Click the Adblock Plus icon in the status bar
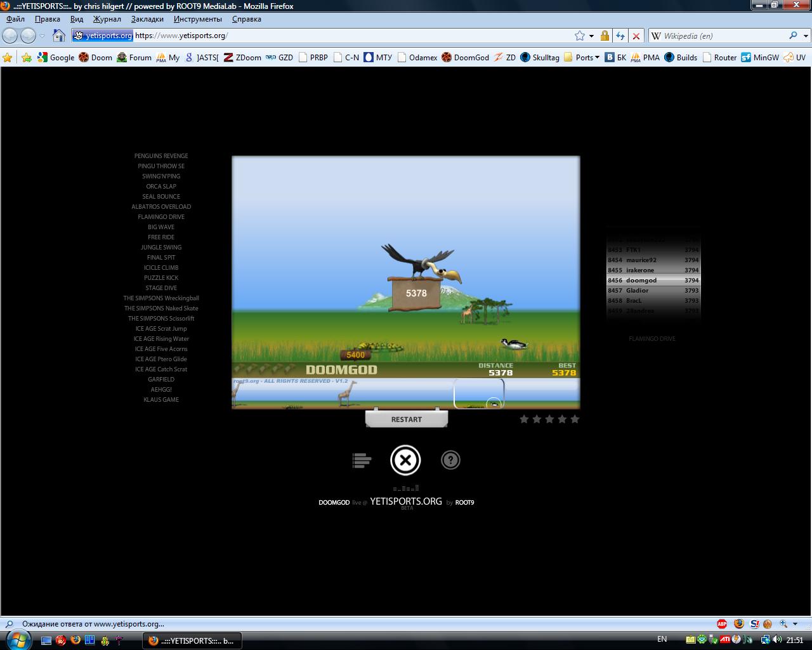This screenshot has width=812, height=650. [x=722, y=624]
